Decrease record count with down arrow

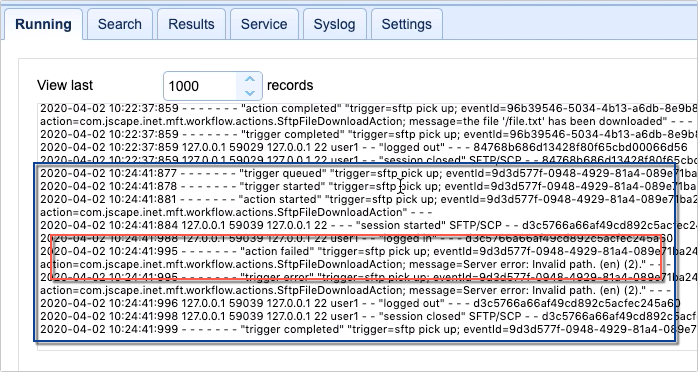tap(250, 93)
